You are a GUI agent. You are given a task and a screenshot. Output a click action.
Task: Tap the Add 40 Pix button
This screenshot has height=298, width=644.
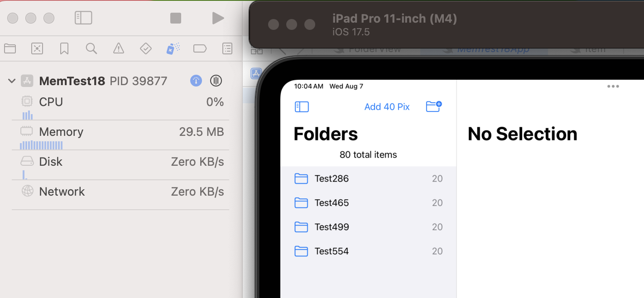(x=387, y=107)
